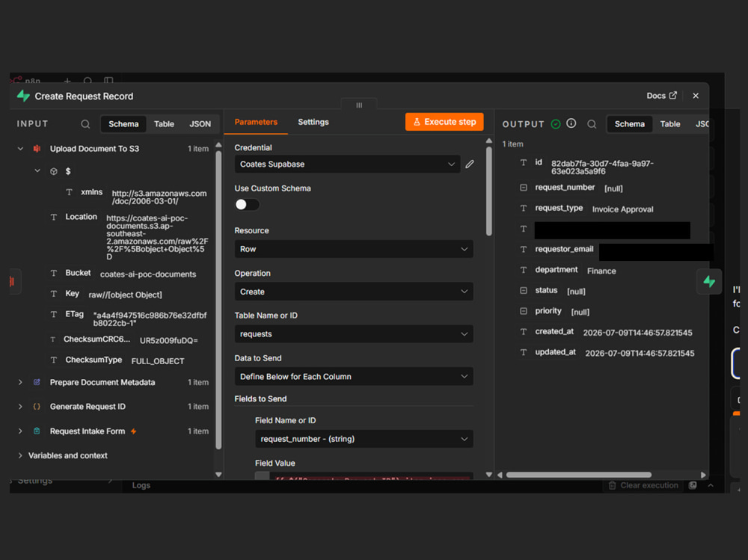The image size is (748, 560).
Task: Select the created_at timestamp value
Action: tap(637, 333)
